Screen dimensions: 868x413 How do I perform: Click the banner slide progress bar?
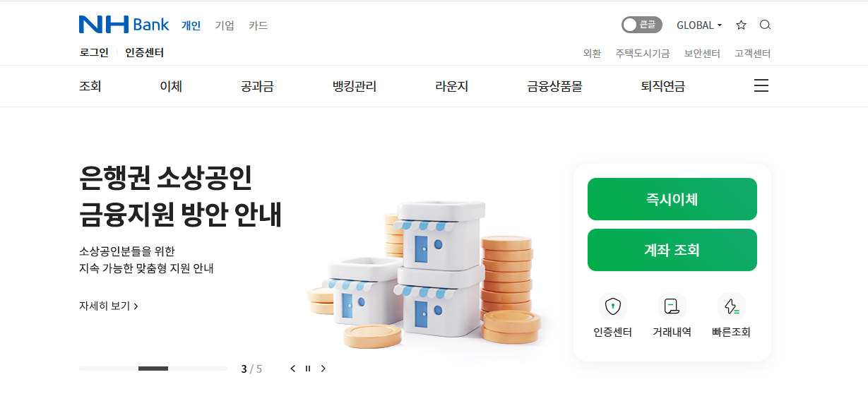[153, 369]
